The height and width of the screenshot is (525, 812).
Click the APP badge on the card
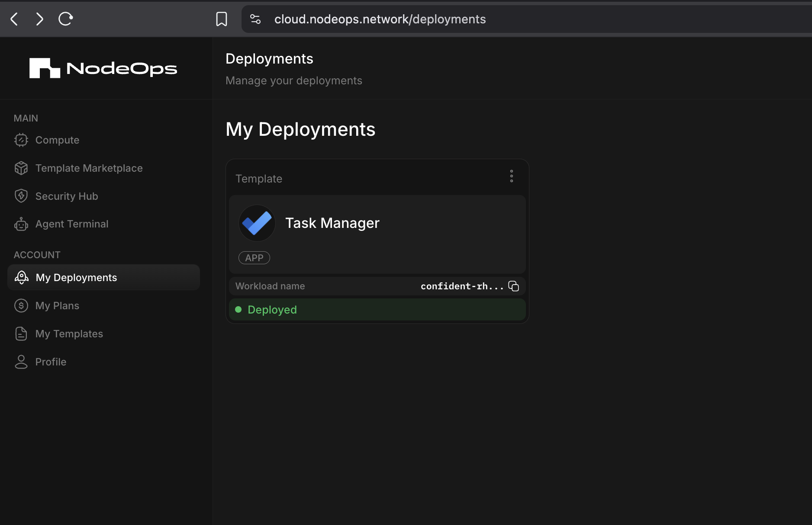pos(254,257)
